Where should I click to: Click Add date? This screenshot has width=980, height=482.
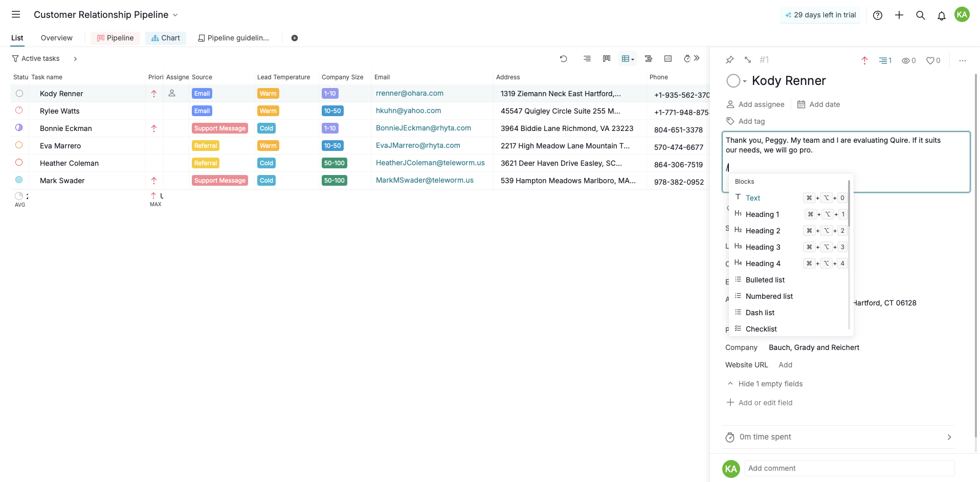[x=818, y=104]
